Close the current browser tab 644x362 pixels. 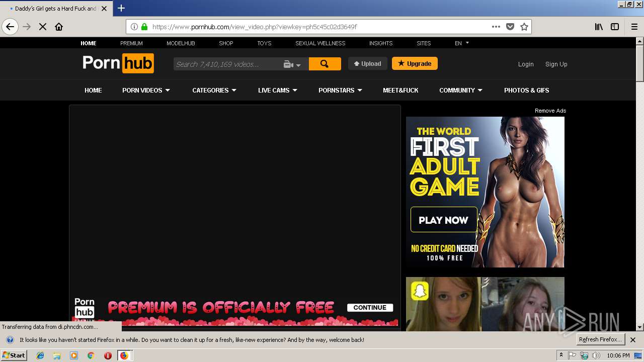[x=104, y=9]
